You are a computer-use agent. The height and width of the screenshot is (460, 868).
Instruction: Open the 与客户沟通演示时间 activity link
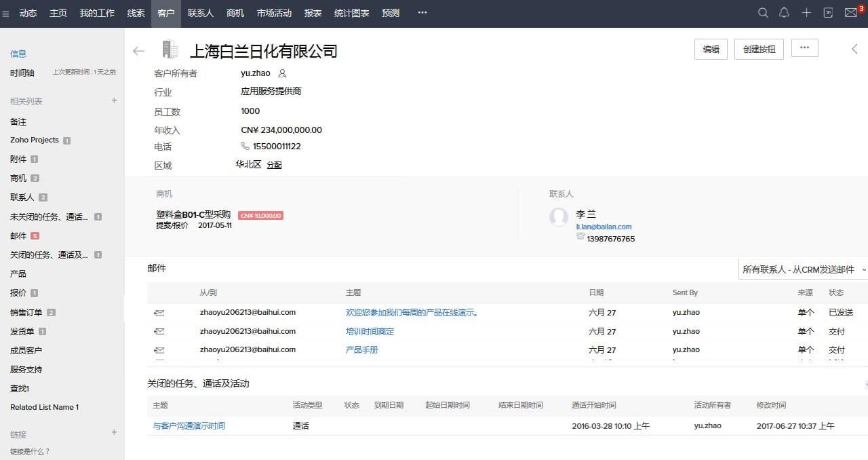click(x=189, y=426)
